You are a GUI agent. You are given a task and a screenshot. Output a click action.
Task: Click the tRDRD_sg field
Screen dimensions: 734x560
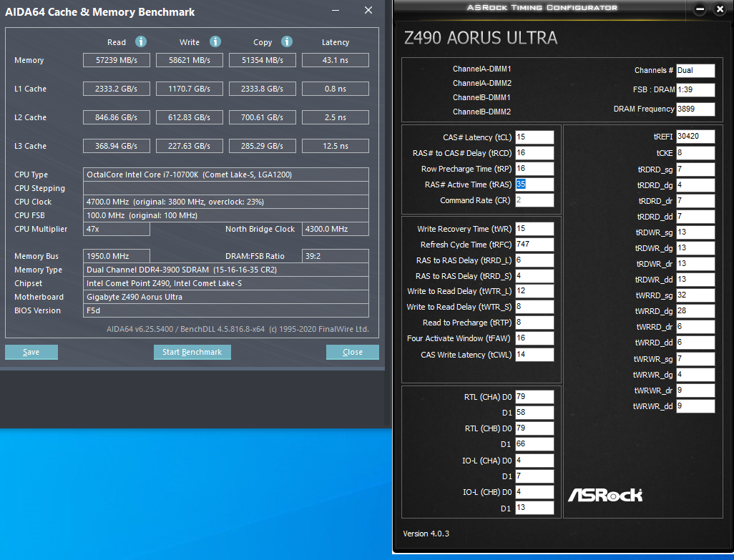(695, 170)
